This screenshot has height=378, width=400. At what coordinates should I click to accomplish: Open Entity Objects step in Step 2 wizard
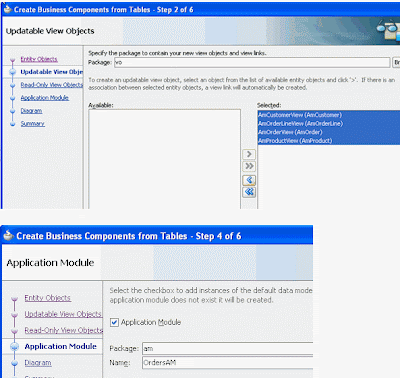pyautogui.click(x=39, y=59)
